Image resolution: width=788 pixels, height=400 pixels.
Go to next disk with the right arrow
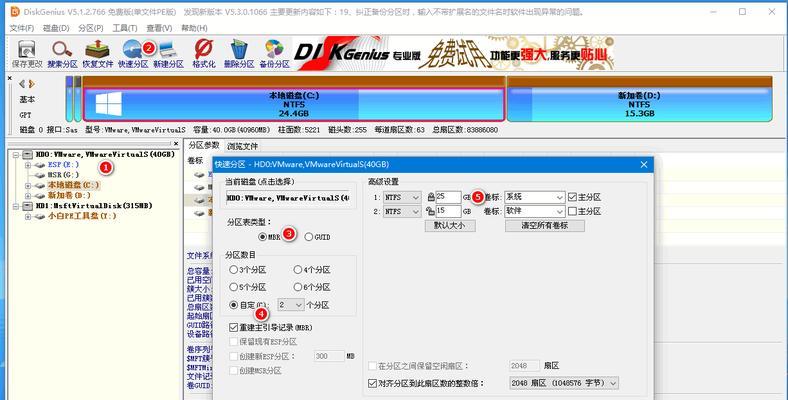(32, 84)
